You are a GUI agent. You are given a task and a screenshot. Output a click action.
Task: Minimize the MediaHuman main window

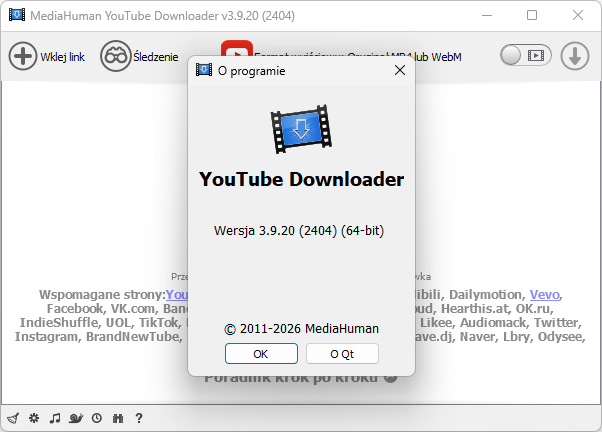(x=487, y=15)
